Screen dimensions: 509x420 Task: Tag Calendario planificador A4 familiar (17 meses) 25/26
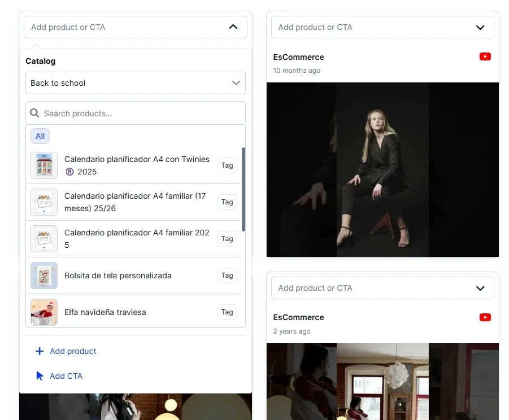pyautogui.click(x=227, y=202)
